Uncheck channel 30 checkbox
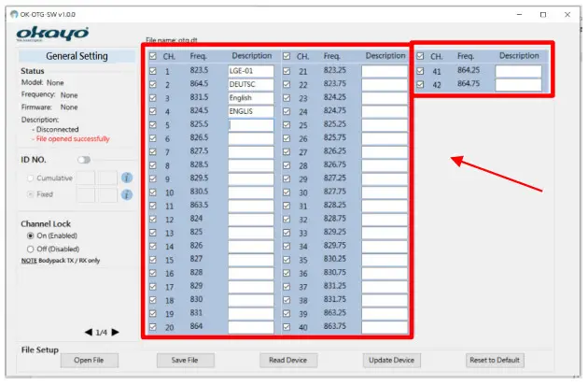The width and height of the screenshot is (588, 385). click(x=287, y=192)
